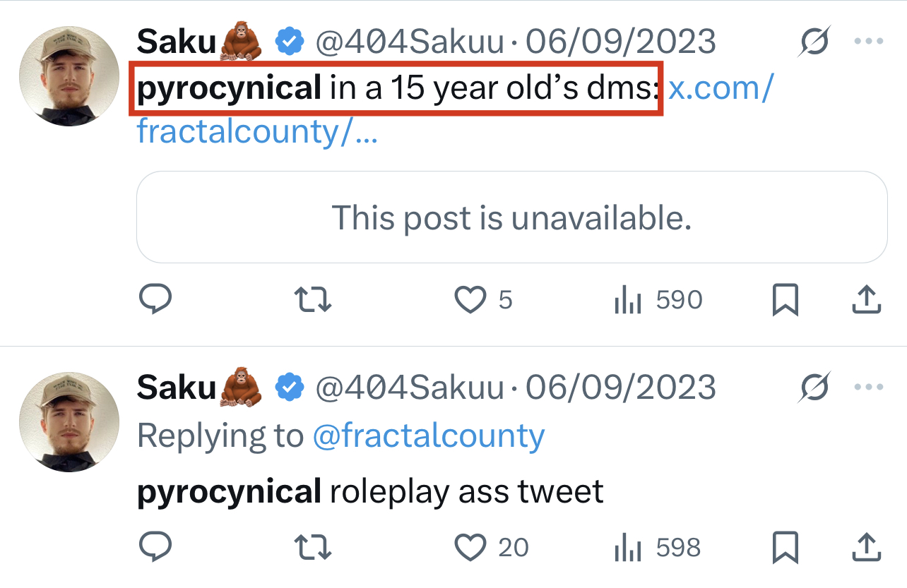This screenshot has width=907, height=588.
Task: Reply to the roleplay post
Action: (x=155, y=547)
